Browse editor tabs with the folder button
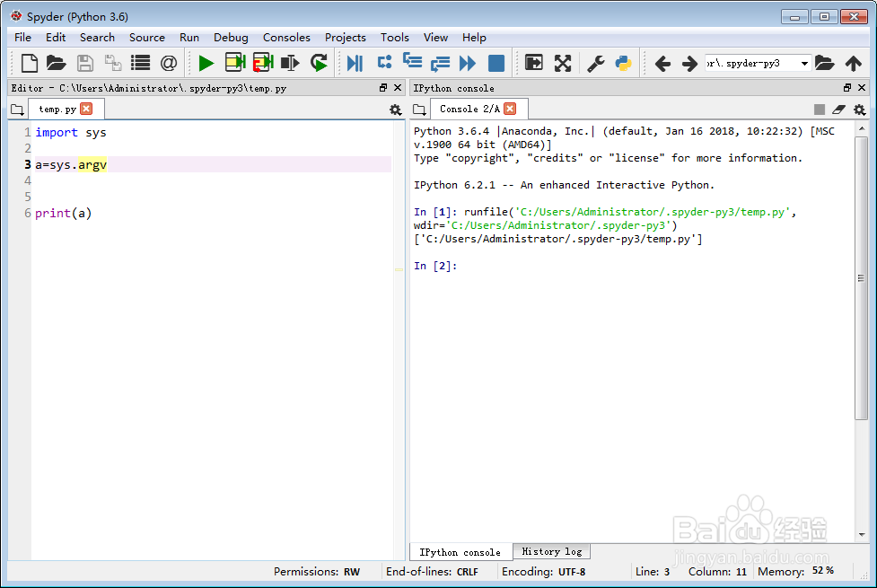 tap(17, 110)
